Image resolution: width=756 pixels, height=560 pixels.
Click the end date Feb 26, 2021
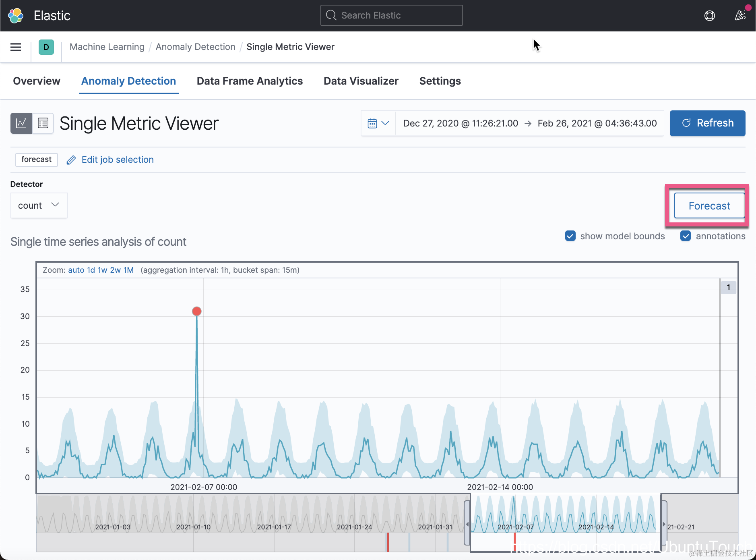[597, 123]
